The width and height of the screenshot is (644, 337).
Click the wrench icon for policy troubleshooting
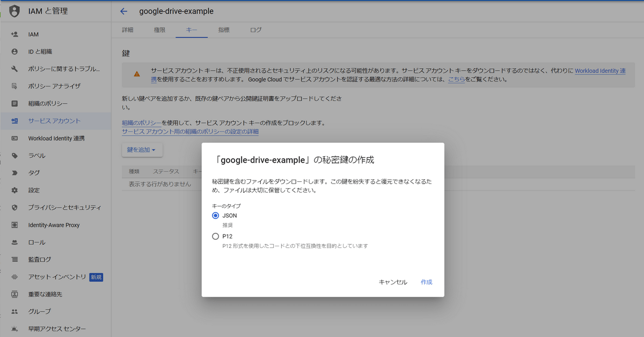click(x=14, y=69)
